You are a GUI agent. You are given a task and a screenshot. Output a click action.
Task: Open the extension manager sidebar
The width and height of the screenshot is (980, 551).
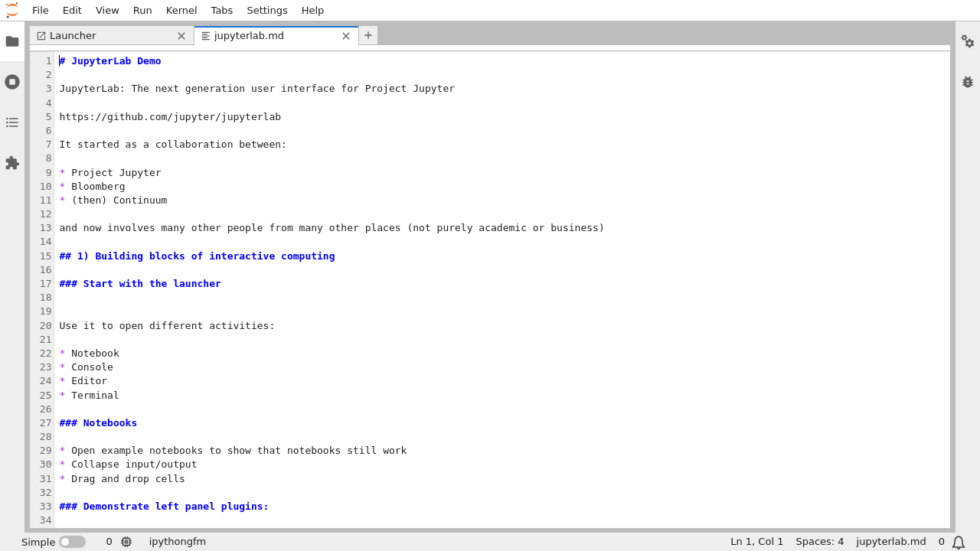(x=12, y=163)
